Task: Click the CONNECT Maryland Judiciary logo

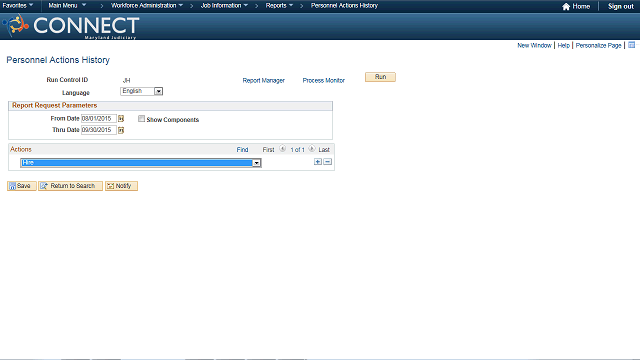Action: point(71,27)
